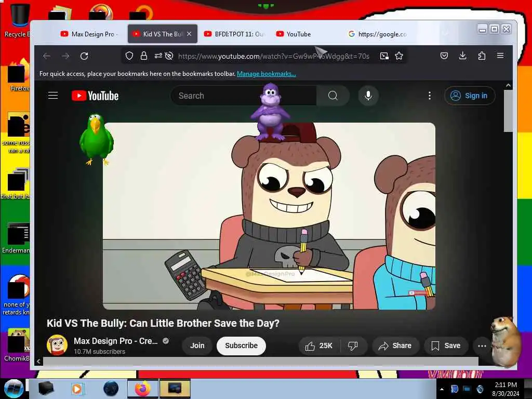Select the active Kid VS The Bully tab
The width and height of the screenshot is (532, 399).
click(158, 34)
